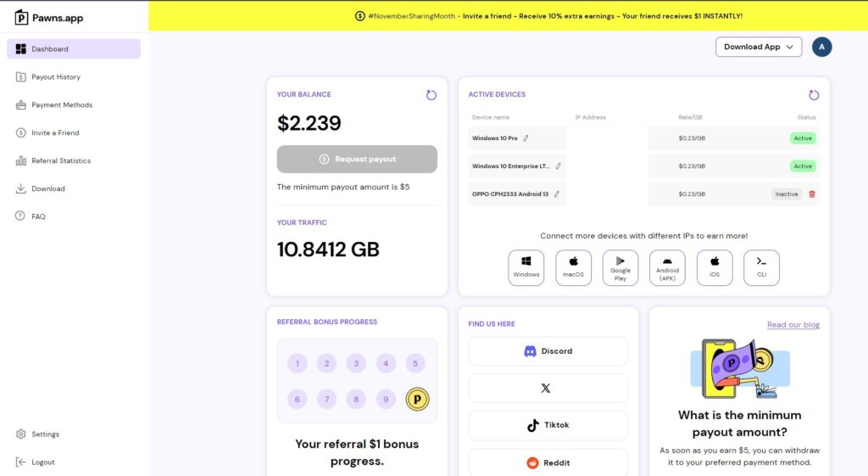Click the Logout arrow icon
The height and width of the screenshot is (476, 868).
[x=20, y=462]
